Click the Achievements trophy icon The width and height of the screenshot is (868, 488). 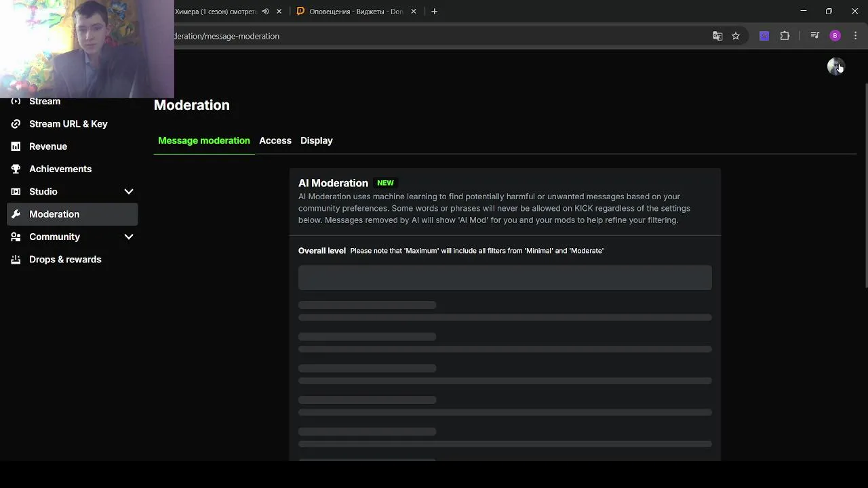tap(16, 169)
